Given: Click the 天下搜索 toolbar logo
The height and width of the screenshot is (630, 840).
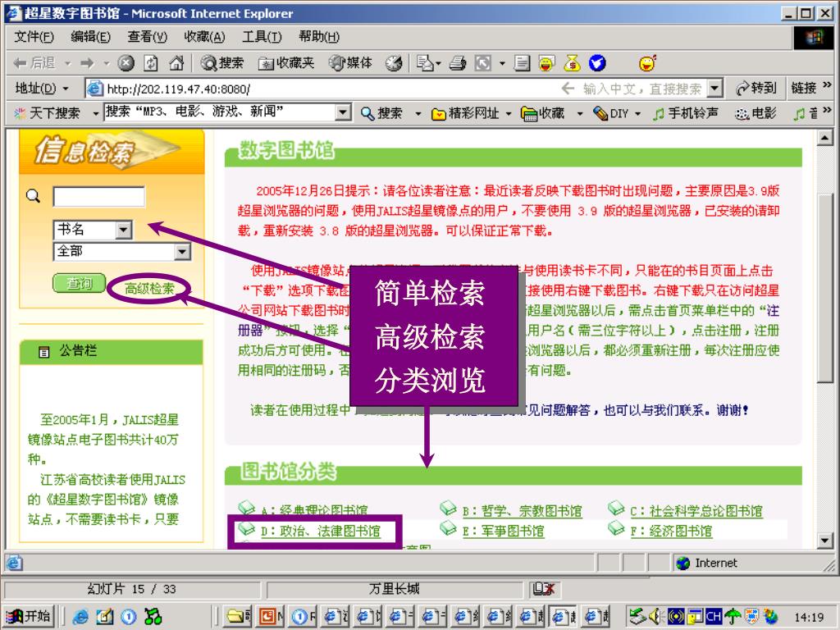Looking at the screenshot, I should [x=47, y=112].
